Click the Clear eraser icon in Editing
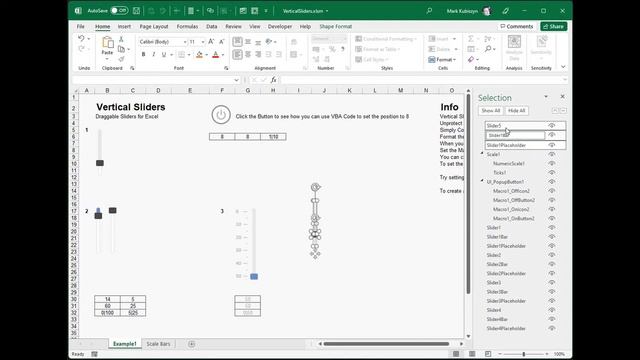 pos(471,60)
